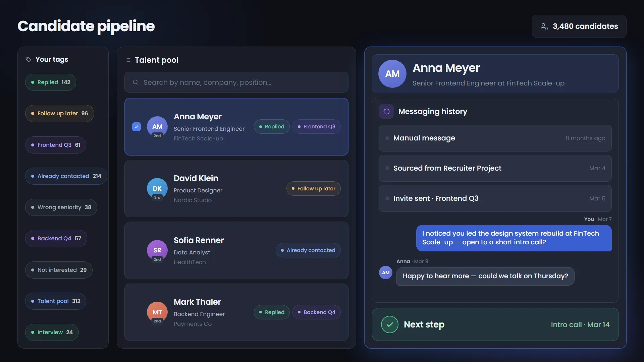Click David Klein's DK avatar
The width and height of the screenshot is (644, 362).
157,188
